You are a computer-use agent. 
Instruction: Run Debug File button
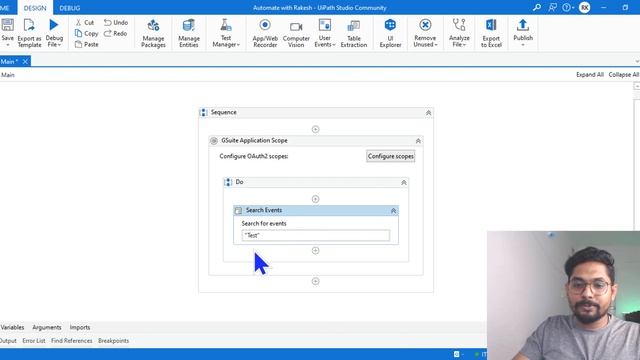tap(54, 33)
